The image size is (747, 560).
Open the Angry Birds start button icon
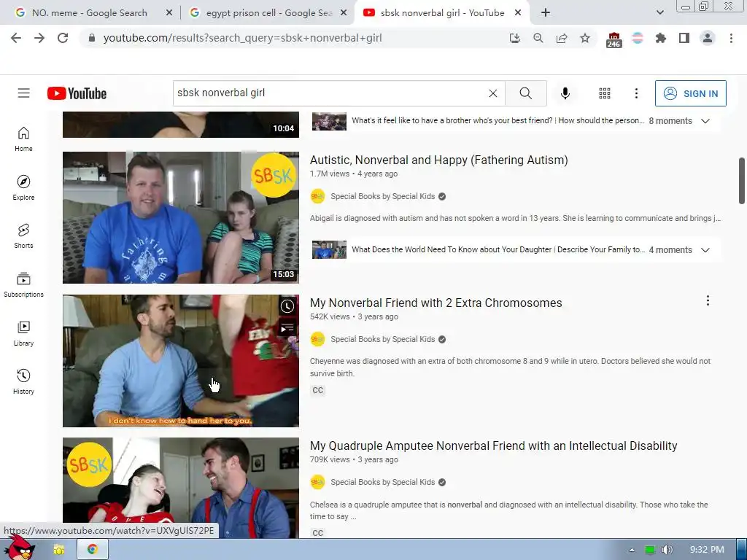click(x=20, y=548)
